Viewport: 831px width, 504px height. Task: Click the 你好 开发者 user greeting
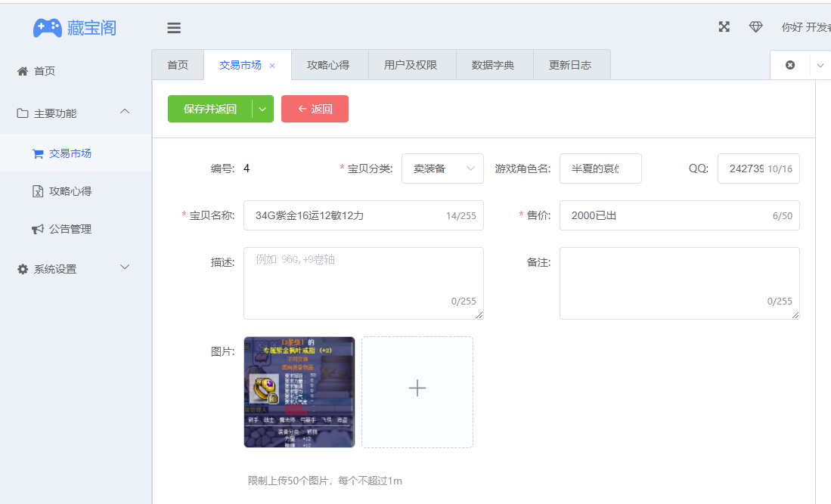point(806,27)
